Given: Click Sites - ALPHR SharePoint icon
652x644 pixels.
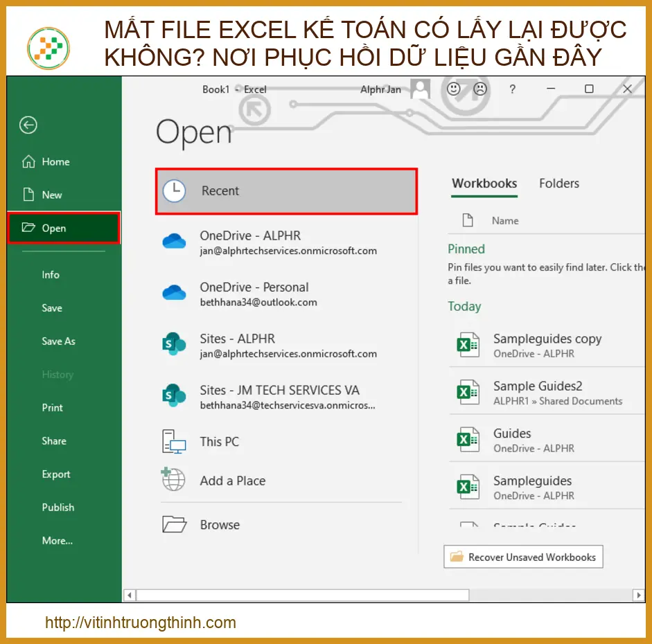Looking at the screenshot, I should (174, 343).
